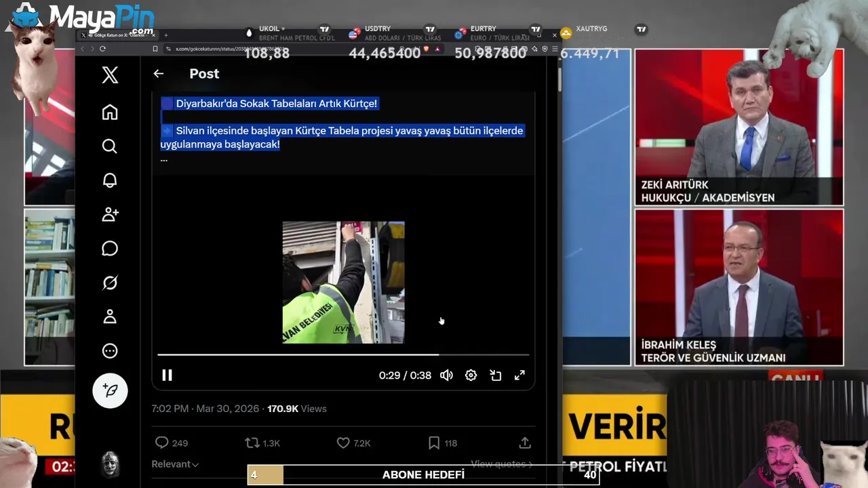Open the replies count 249
This screenshot has width=868, height=488.
pos(172,443)
